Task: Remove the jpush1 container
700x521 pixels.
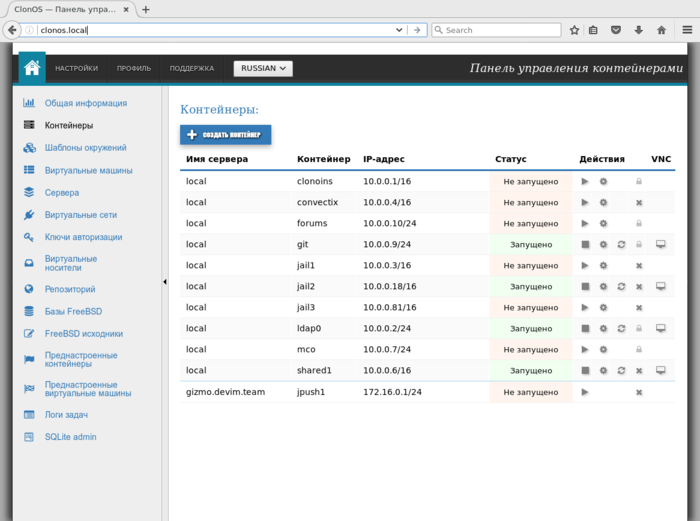Action: tap(639, 392)
